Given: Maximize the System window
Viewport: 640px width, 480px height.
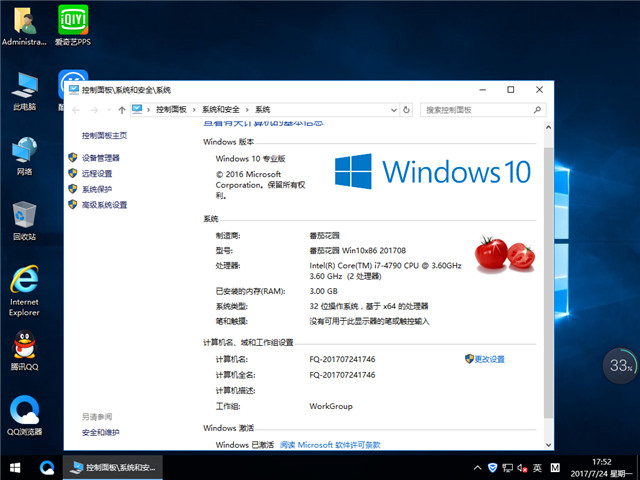Looking at the screenshot, I should pos(511,89).
